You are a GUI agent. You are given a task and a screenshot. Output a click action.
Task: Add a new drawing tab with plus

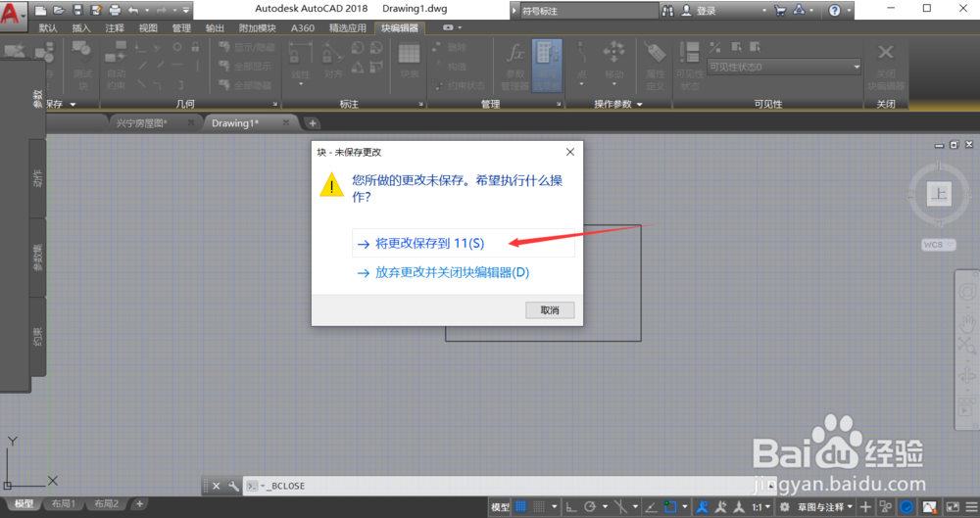[x=313, y=123]
